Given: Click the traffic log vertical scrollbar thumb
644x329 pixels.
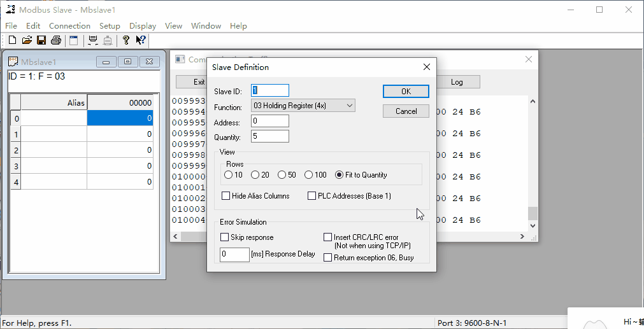Looking at the screenshot, I should [x=533, y=213].
